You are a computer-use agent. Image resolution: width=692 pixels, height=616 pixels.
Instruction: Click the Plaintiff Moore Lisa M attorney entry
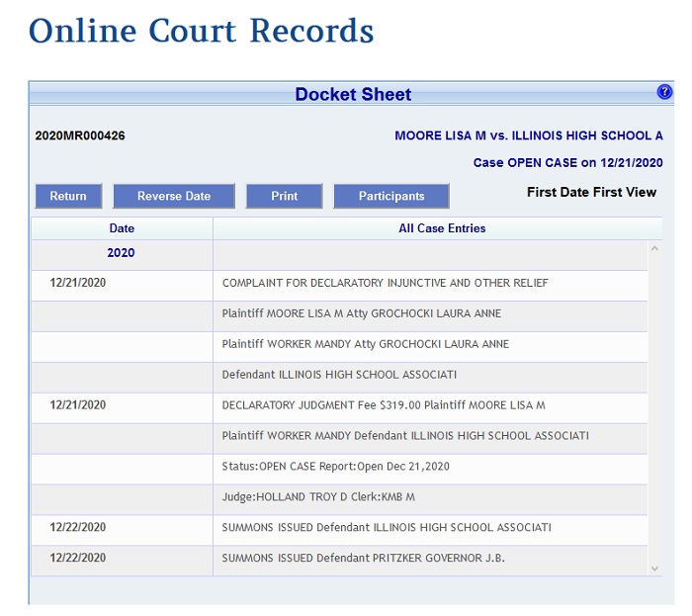(x=361, y=313)
